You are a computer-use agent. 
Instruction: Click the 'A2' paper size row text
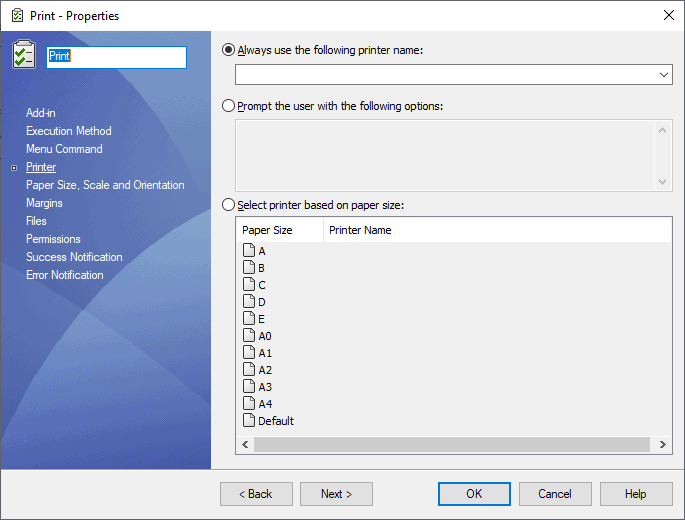pos(265,370)
